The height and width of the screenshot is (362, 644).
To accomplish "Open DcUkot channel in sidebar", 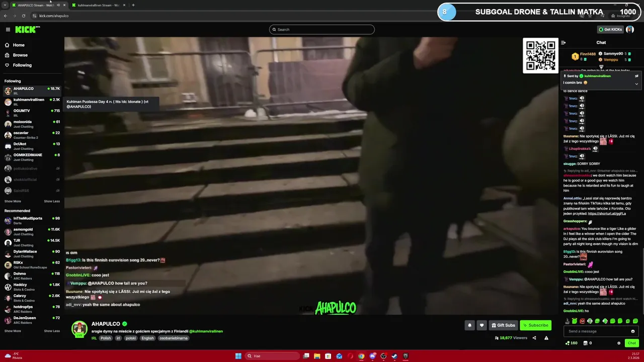I will [32, 146].
